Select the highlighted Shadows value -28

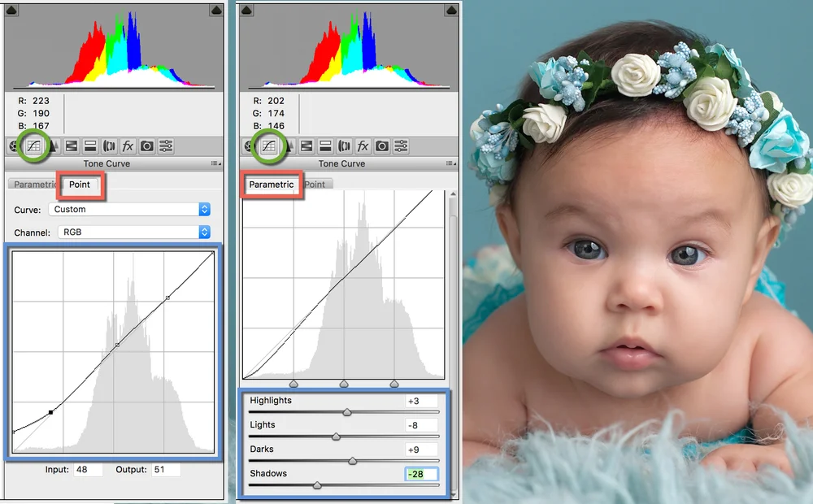[421, 474]
